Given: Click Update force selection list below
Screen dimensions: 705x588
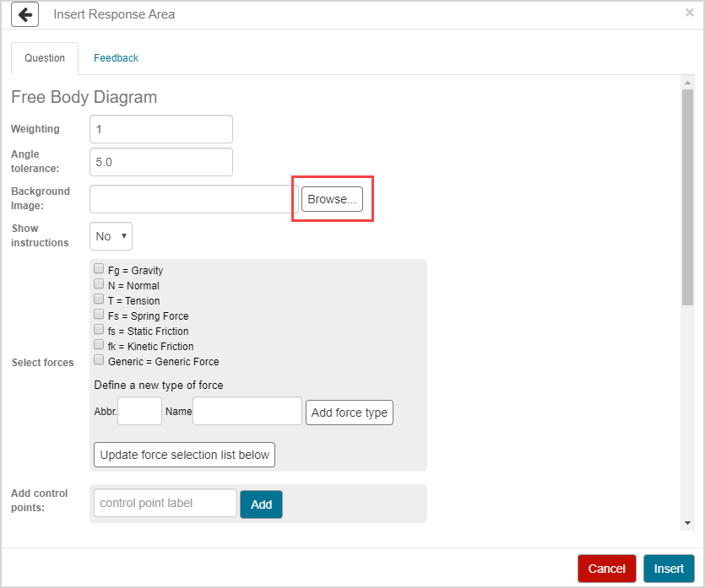Looking at the screenshot, I should [184, 455].
